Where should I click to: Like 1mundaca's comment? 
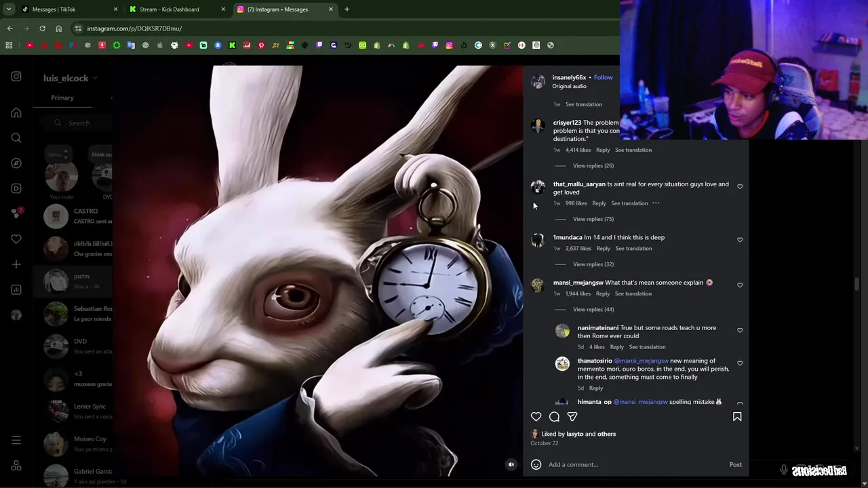tap(740, 240)
